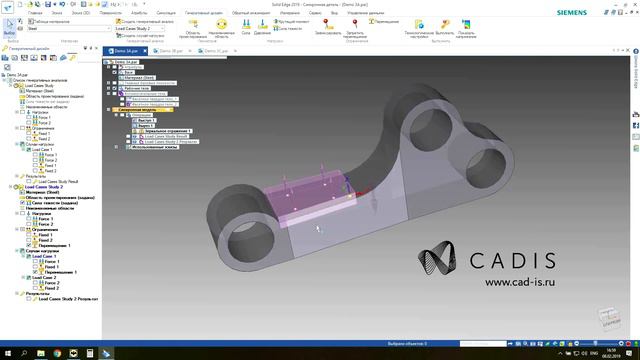Check Force 2 under Load Case 2
Image resolution: width=640 pixels, height=360 pixels.
tap(36, 282)
